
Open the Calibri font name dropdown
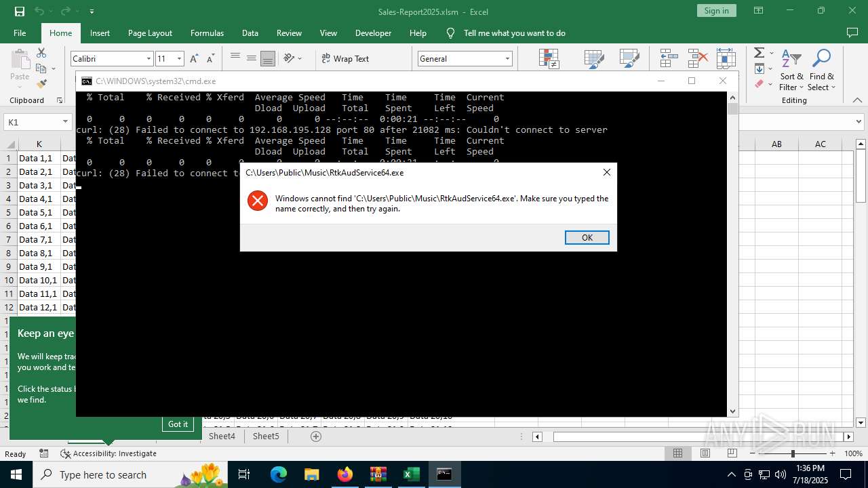(x=149, y=58)
